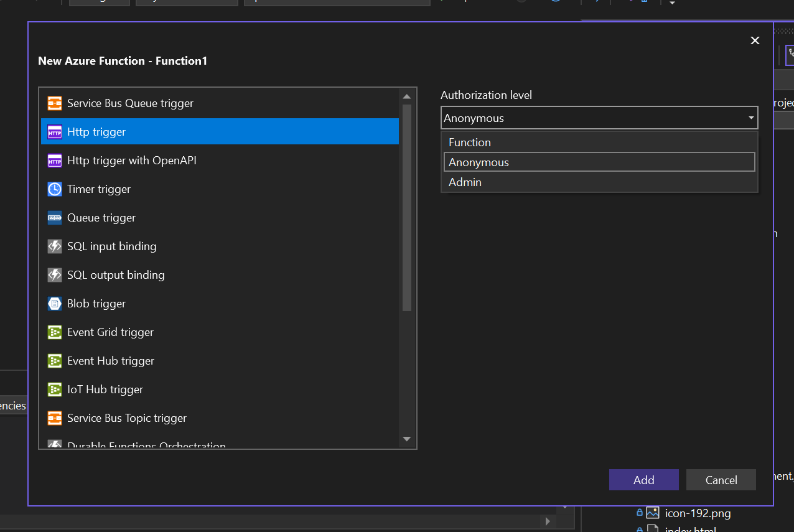
Task: Click the Queue trigger icon
Action: click(54, 217)
